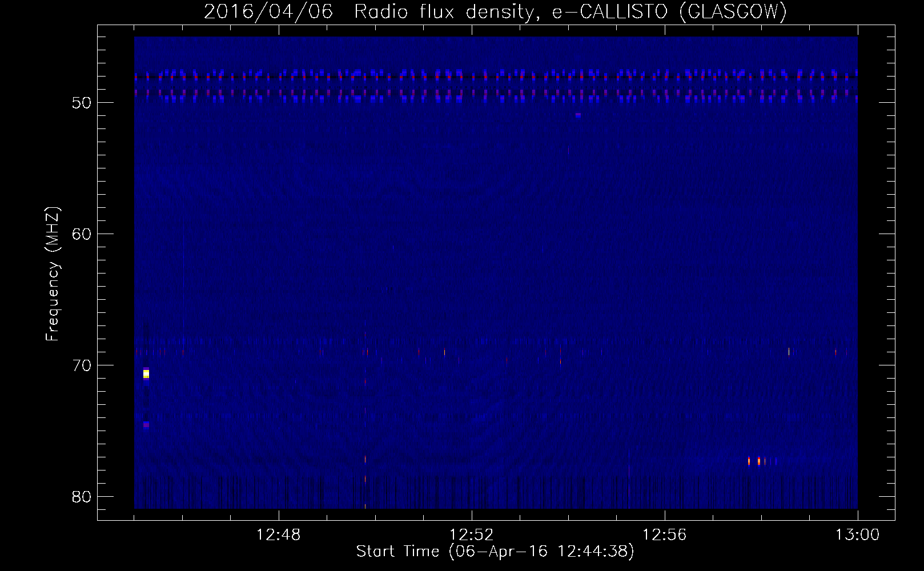
Task: Click the bright yellow burst near 71 MHz
Action: [146, 374]
